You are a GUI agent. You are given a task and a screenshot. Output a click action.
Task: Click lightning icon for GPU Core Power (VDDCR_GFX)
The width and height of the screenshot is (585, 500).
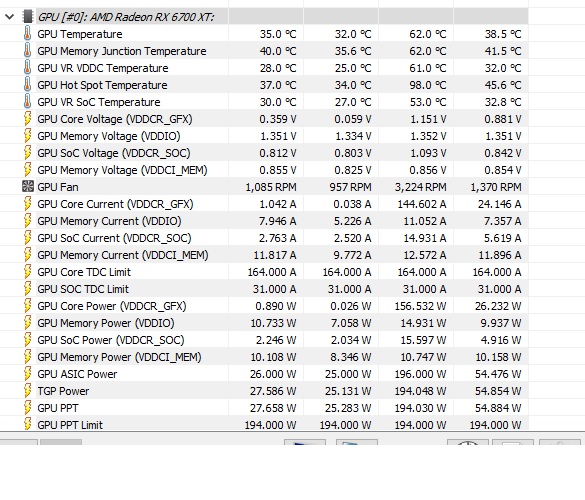tap(27, 306)
